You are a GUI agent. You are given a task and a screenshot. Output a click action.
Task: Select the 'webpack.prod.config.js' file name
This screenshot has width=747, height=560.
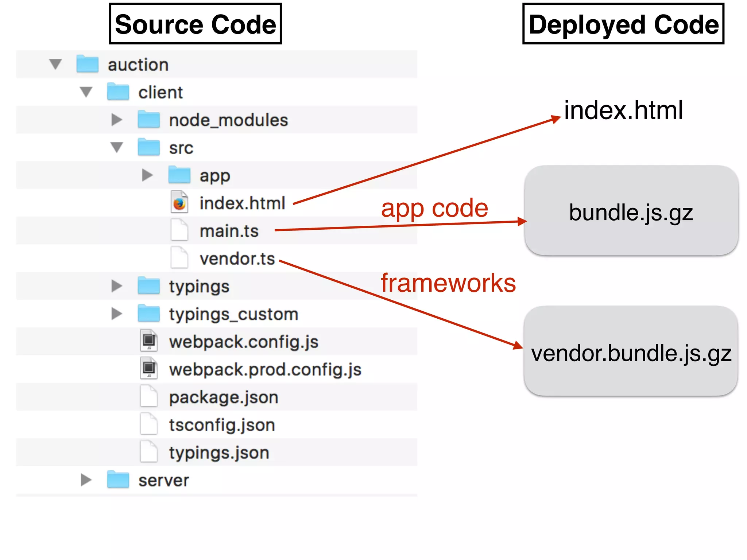click(x=265, y=370)
